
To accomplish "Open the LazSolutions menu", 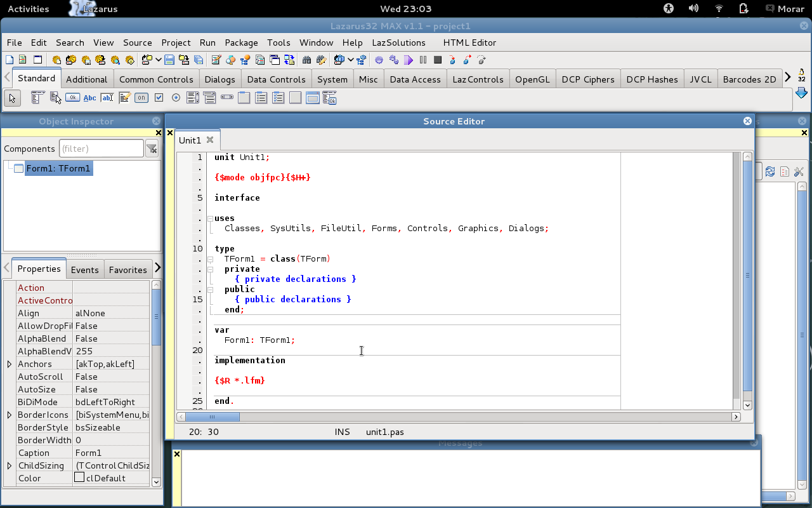I will click(398, 43).
